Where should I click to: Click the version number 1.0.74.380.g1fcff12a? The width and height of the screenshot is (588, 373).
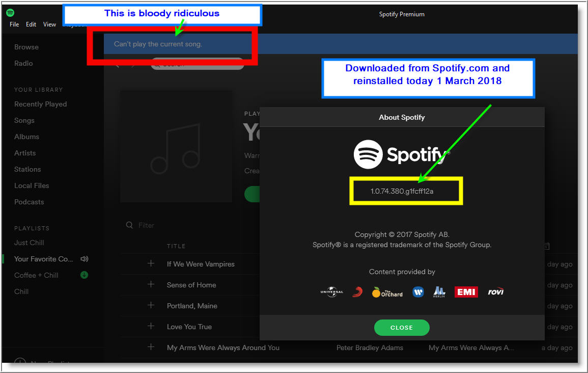[x=402, y=191]
